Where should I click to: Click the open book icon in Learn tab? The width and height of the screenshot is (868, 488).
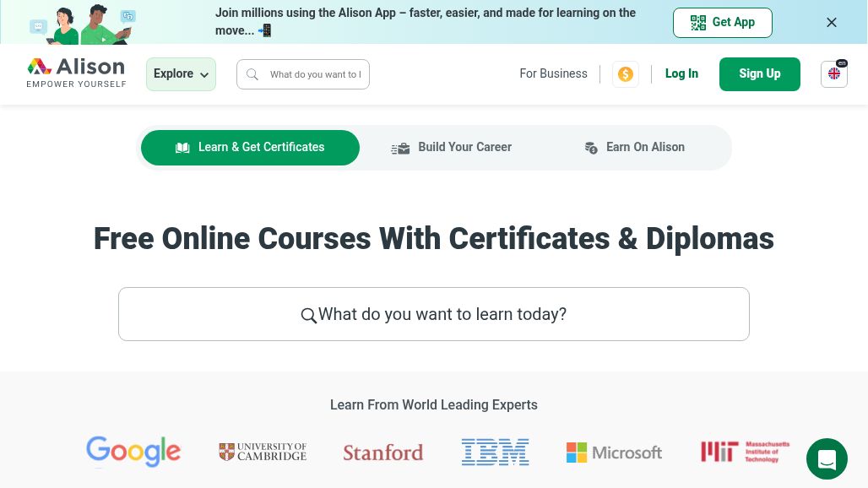[x=182, y=148]
